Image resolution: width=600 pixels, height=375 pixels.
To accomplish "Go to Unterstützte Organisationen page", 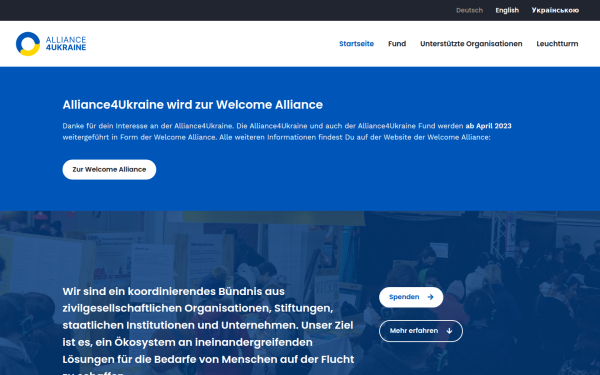I will pyautogui.click(x=471, y=44).
